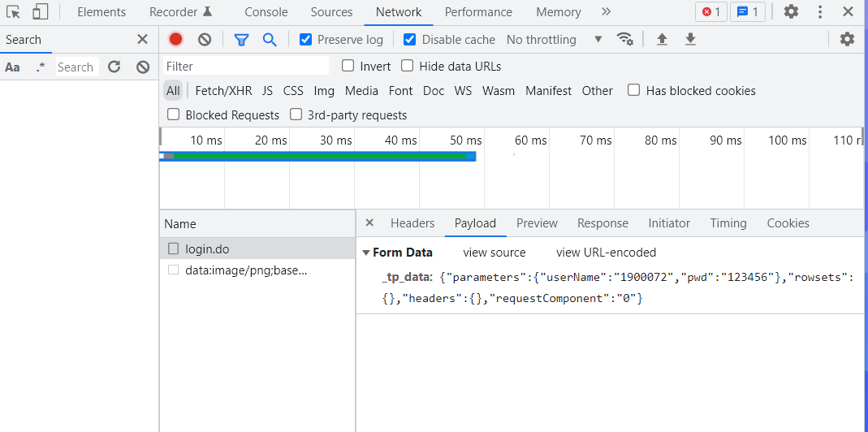Filter requests by Doc type

point(434,91)
